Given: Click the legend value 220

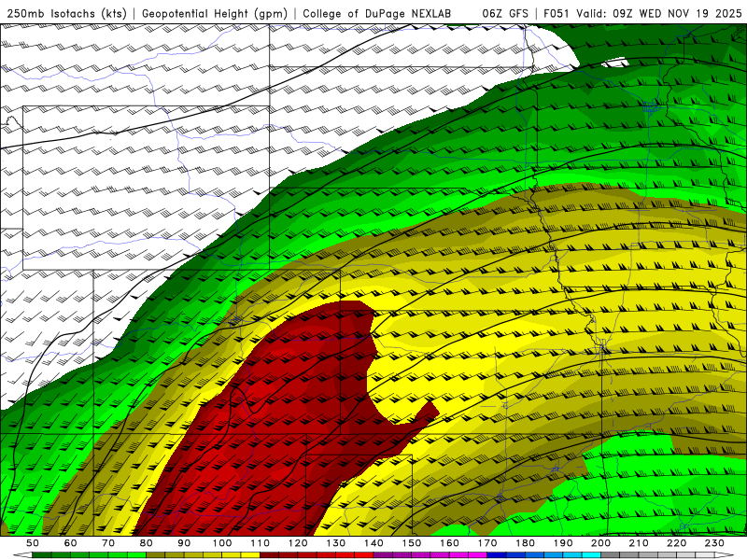Looking at the screenshot, I should pyautogui.click(x=677, y=543).
